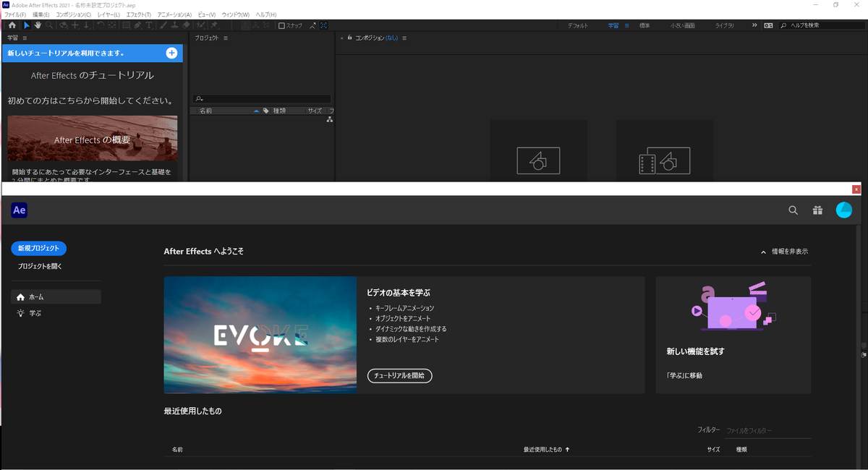
Task: Enable the スナップ checkbox
Action: tap(281, 25)
